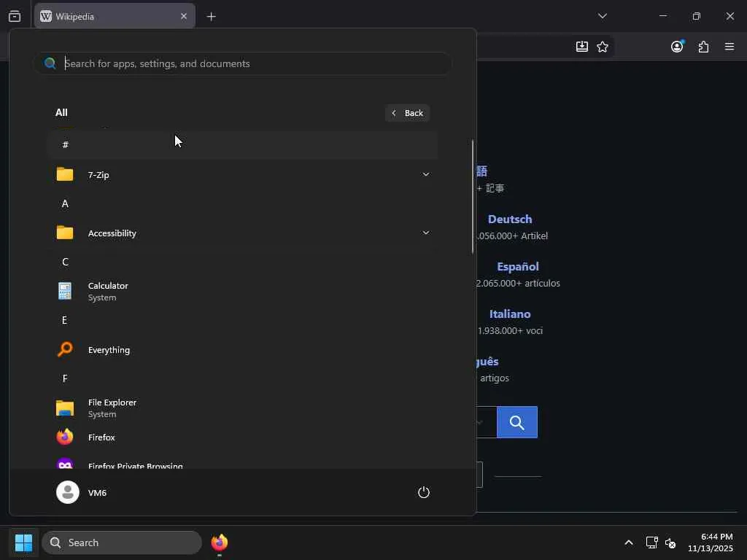Screen dimensions: 747x560
Task: Click the muted volume tray icon
Action: pos(670,542)
